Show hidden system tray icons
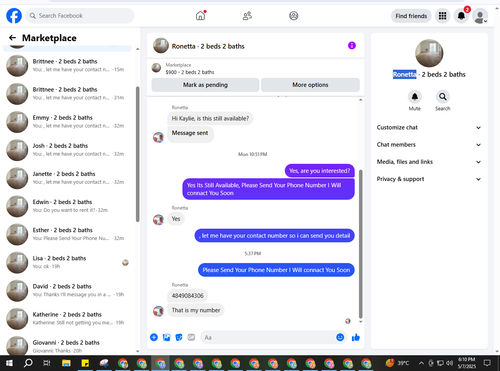The height and width of the screenshot is (371, 500). coord(422,363)
